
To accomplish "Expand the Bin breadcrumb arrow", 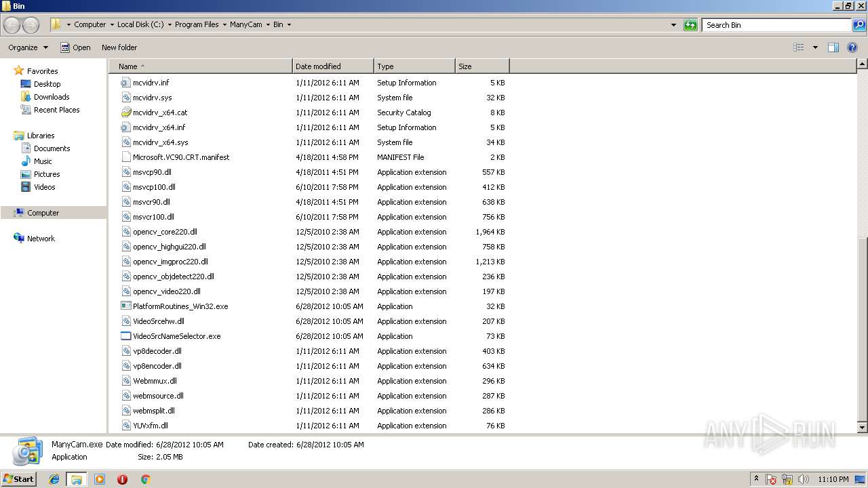I will pyautogui.click(x=289, y=24).
